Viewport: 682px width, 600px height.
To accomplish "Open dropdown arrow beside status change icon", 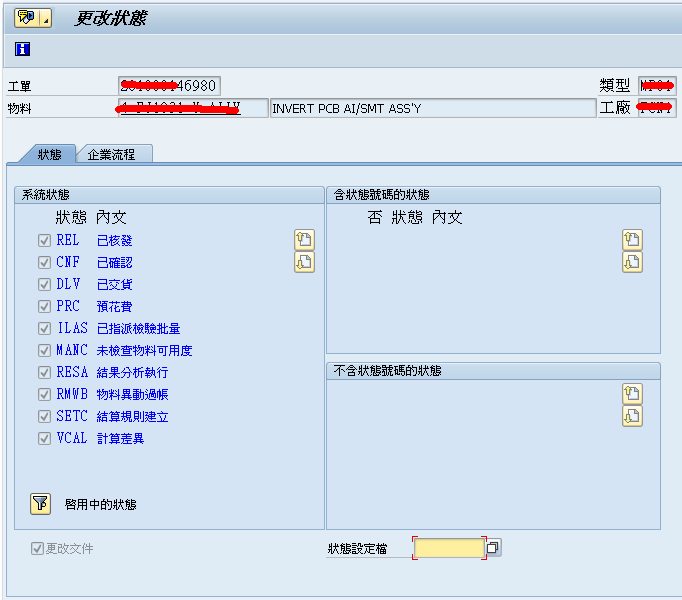I will [46, 18].
